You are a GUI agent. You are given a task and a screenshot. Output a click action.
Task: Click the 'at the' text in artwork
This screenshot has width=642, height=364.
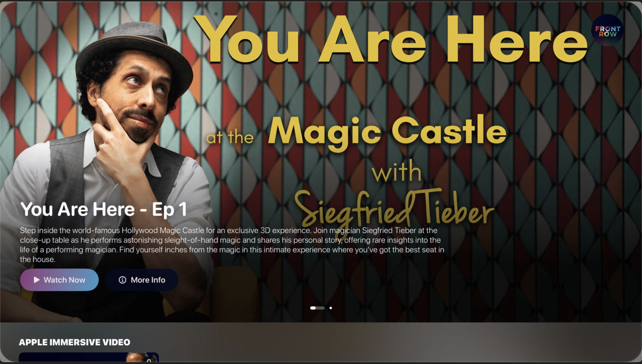tap(230, 138)
